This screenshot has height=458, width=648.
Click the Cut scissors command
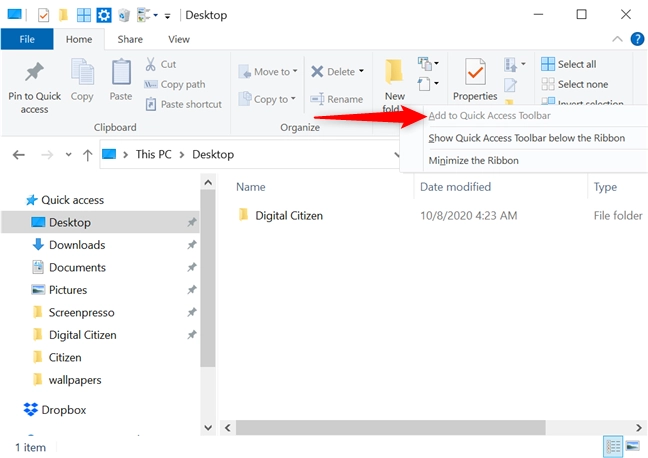pyautogui.click(x=160, y=64)
